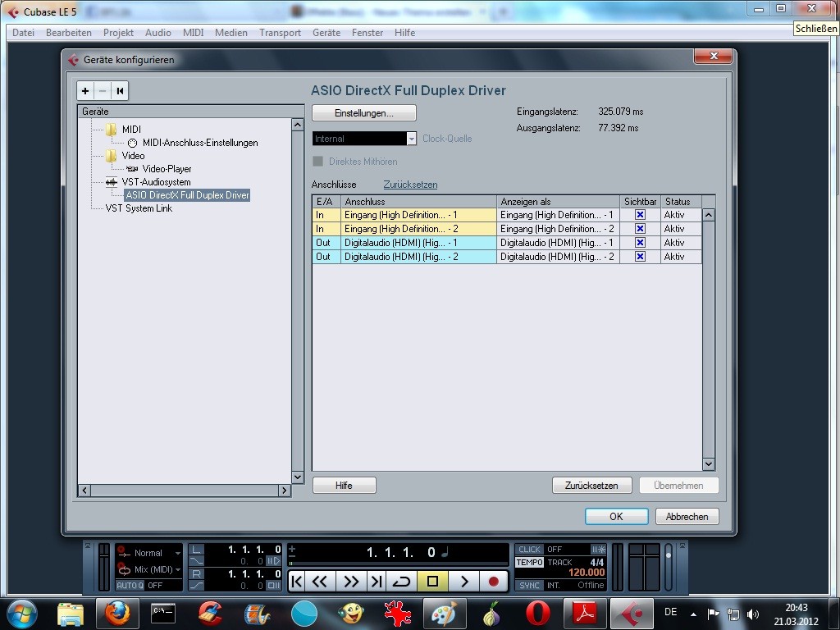Screen dimensions: 840x630
Task: Open the Datei menu
Action: coord(24,33)
